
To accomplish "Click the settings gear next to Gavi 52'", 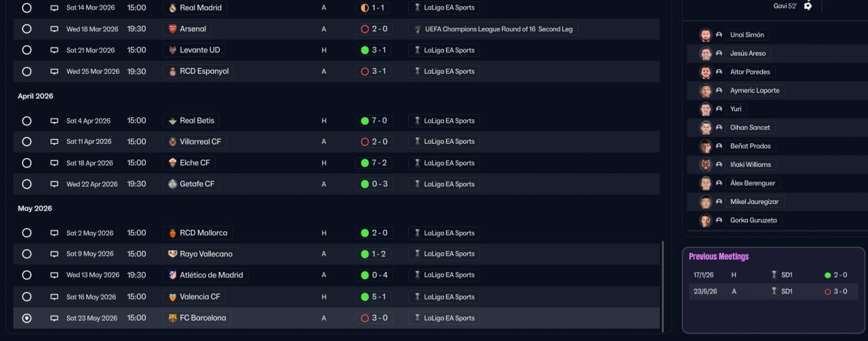I will (x=808, y=5).
